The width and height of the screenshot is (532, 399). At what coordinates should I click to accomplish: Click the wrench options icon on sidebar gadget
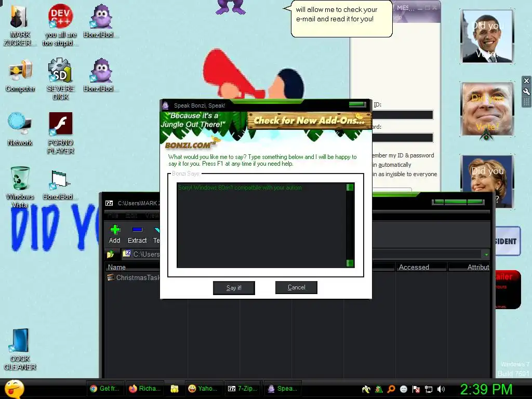pos(526,91)
